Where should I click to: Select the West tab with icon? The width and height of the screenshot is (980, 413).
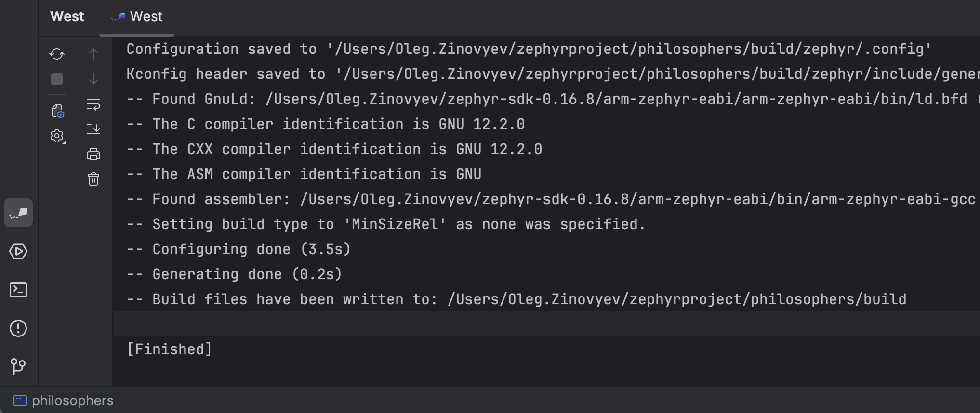point(137,17)
